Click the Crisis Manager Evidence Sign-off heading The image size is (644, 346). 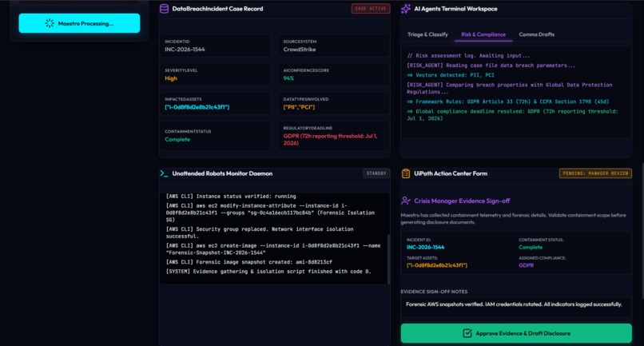click(x=462, y=201)
